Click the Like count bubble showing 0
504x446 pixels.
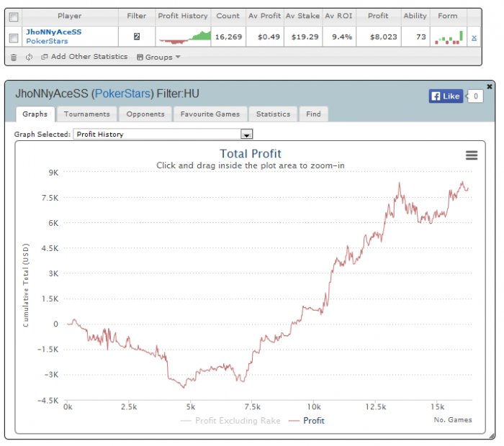coord(475,96)
